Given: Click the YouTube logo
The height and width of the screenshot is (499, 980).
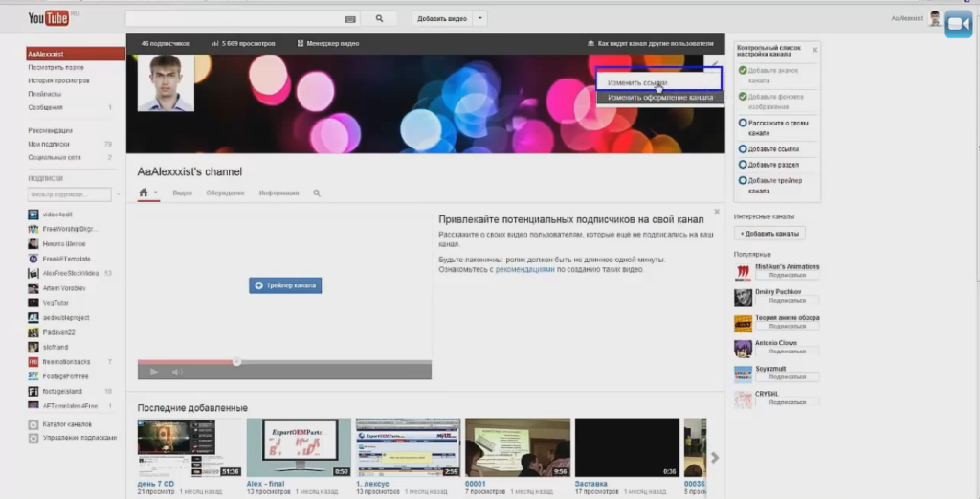Looking at the screenshot, I should [x=48, y=18].
